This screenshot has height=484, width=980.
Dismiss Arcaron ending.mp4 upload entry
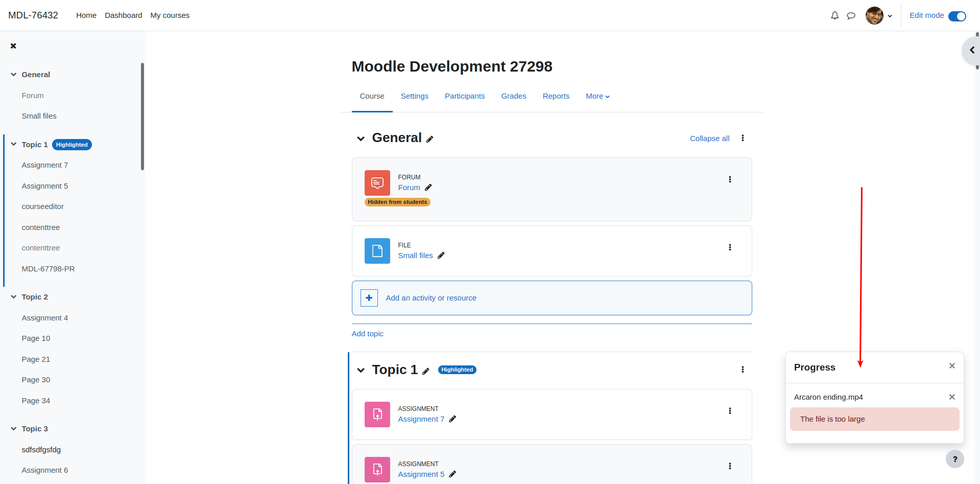tap(952, 397)
